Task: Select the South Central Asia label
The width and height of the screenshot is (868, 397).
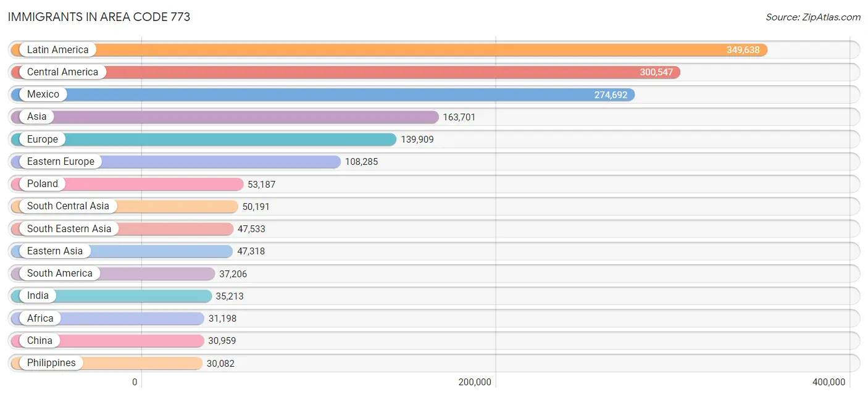Action: 68,206
